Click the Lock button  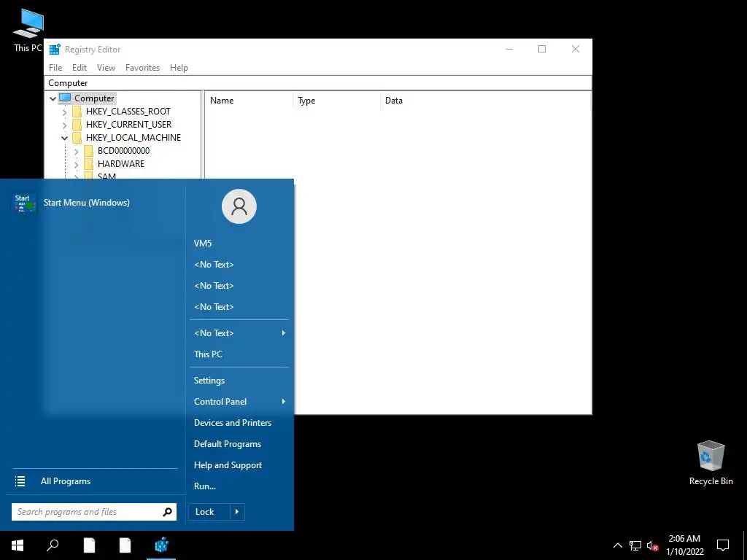click(209, 512)
